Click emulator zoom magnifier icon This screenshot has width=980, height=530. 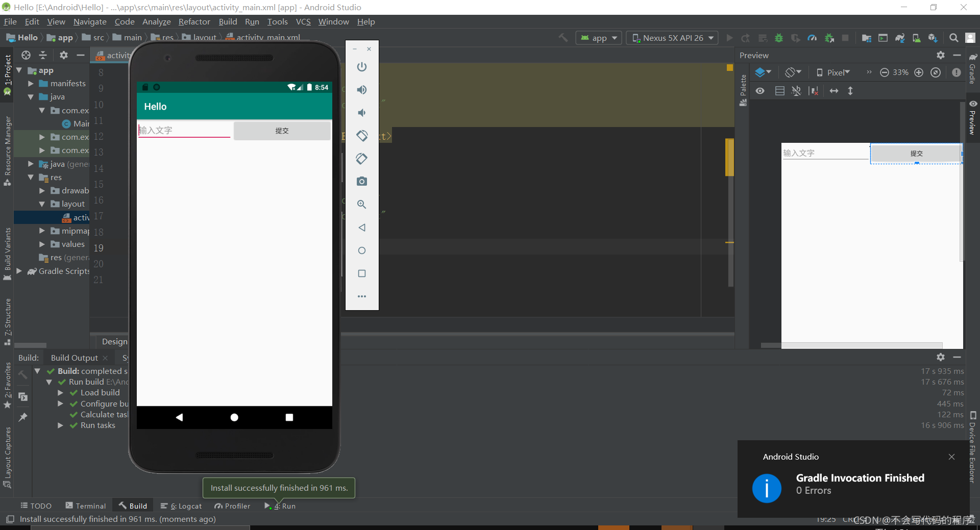(362, 205)
